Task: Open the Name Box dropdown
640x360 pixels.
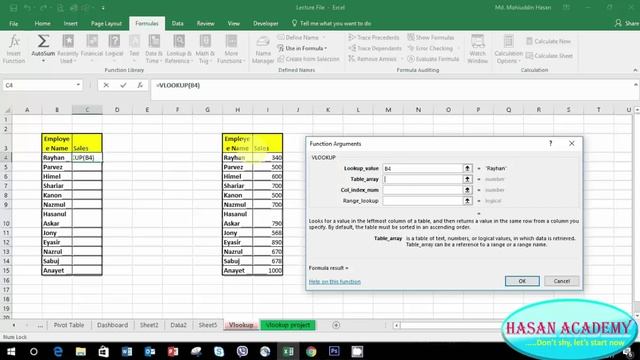Action: (78, 85)
